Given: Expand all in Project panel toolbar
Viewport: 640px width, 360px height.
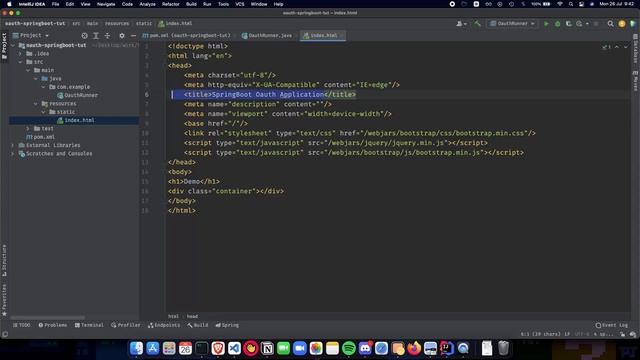Looking at the screenshot, I should (96, 36).
